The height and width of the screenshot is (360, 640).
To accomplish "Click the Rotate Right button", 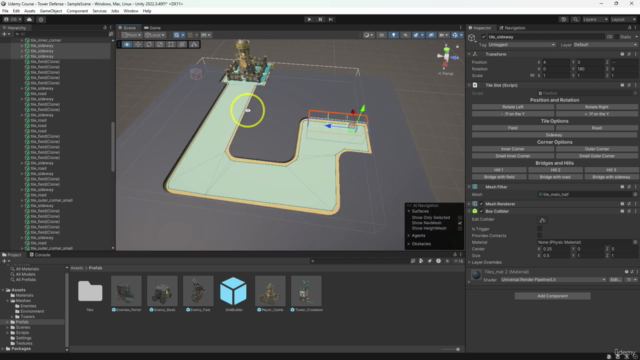I will pyautogui.click(x=596, y=107).
